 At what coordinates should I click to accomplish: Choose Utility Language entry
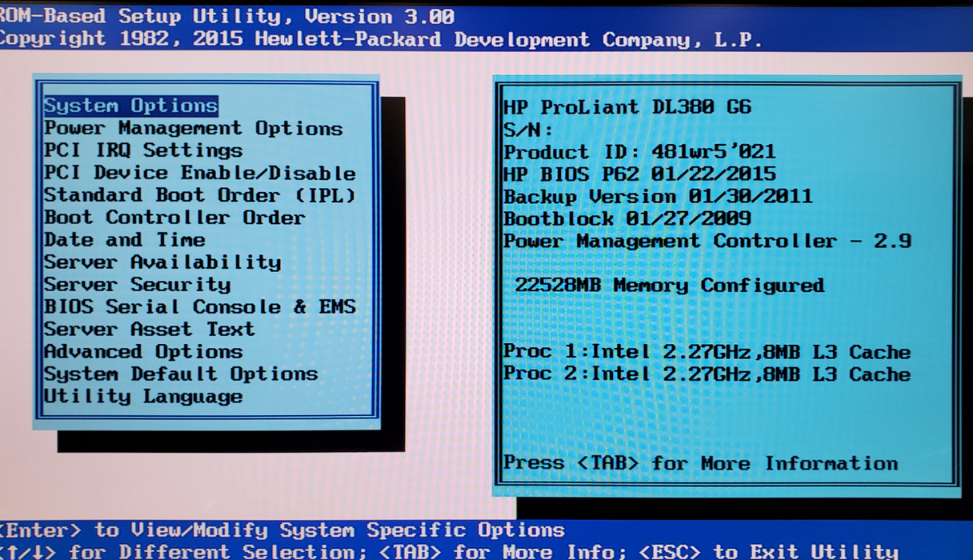click(143, 396)
